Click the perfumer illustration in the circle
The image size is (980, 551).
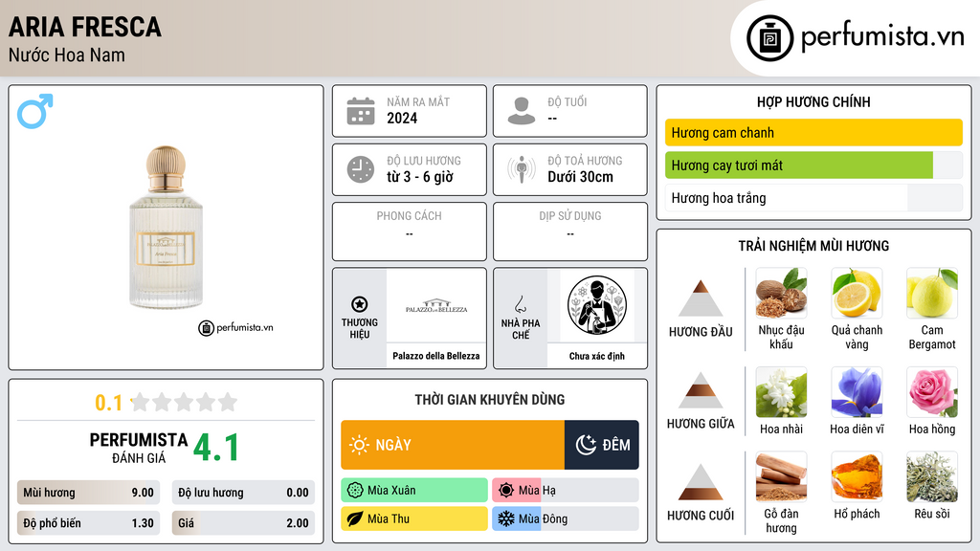tap(597, 305)
